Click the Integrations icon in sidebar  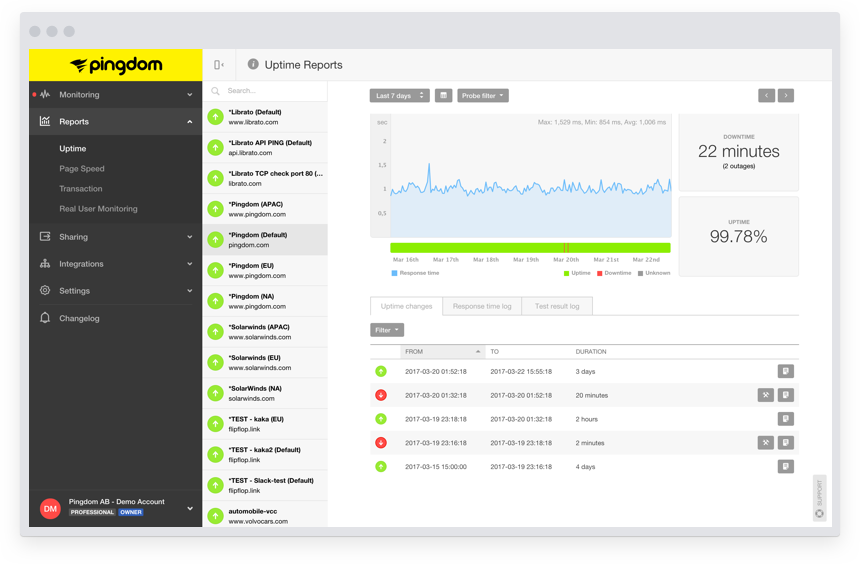click(45, 263)
